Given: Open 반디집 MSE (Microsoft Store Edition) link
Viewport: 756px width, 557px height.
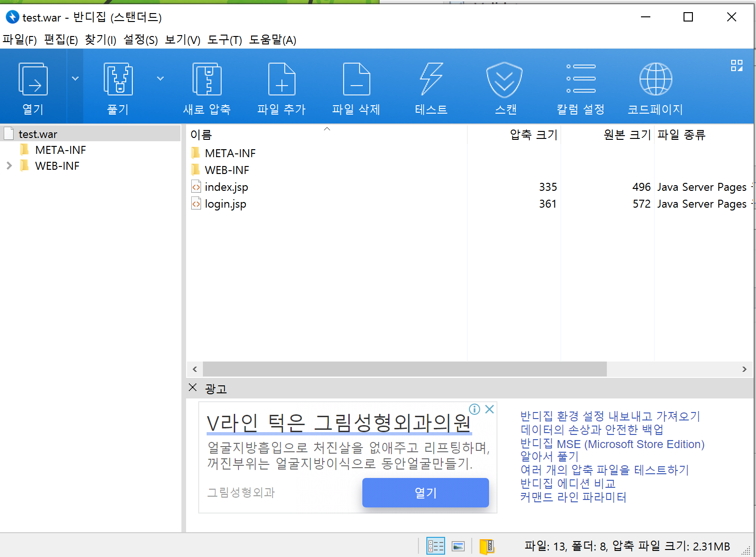Looking at the screenshot, I should pos(612,444).
